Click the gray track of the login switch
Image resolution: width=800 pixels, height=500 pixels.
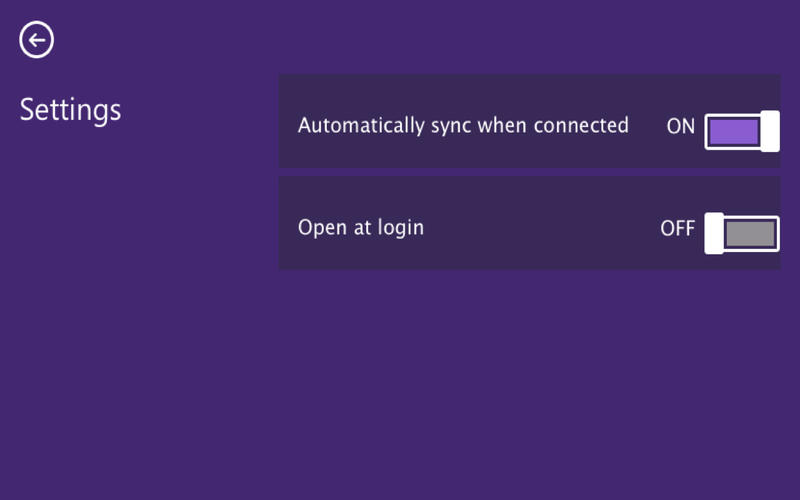[x=750, y=233]
